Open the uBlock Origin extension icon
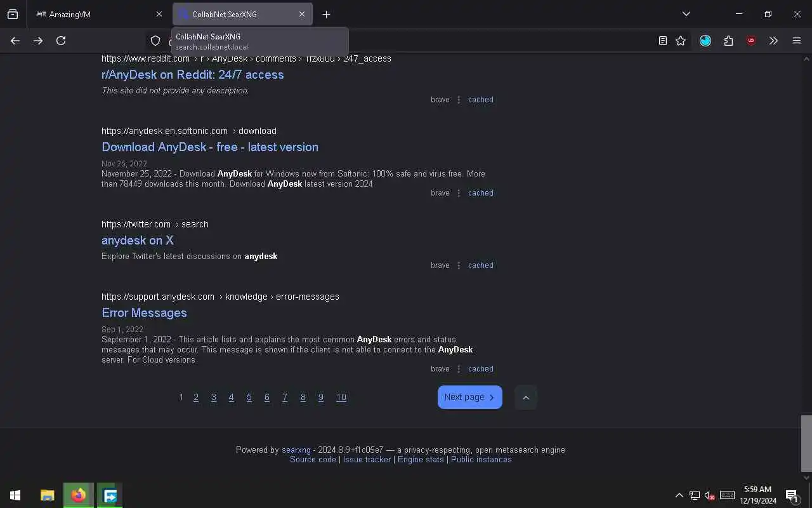Viewport: 812px width, 508px height. (751, 41)
